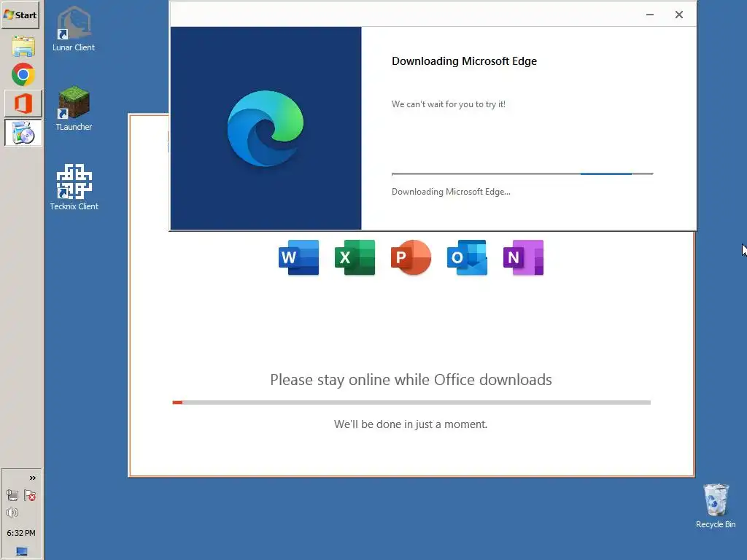Click the 'Downloading Microsoft Edge' heading
This screenshot has width=747, height=560.
pyautogui.click(x=464, y=61)
